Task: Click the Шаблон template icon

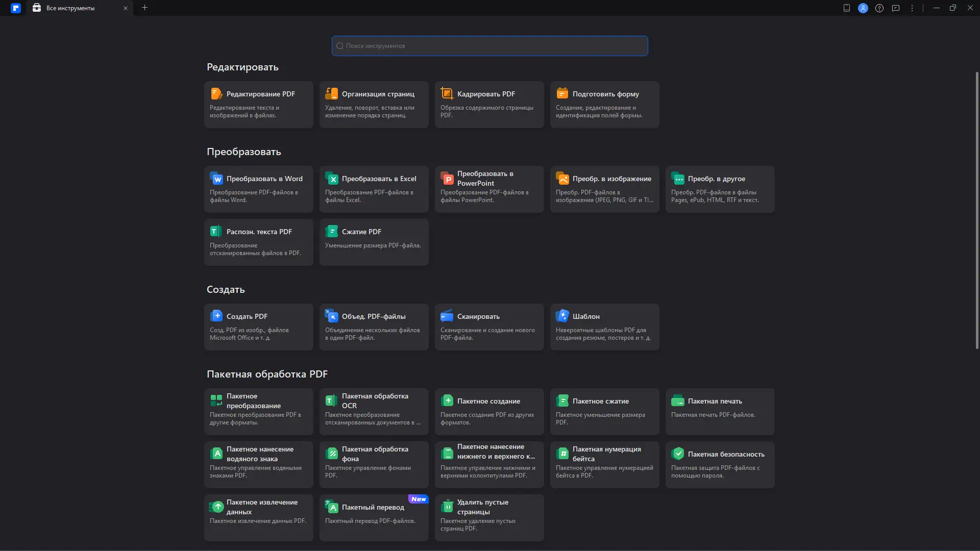Action: pos(562,316)
